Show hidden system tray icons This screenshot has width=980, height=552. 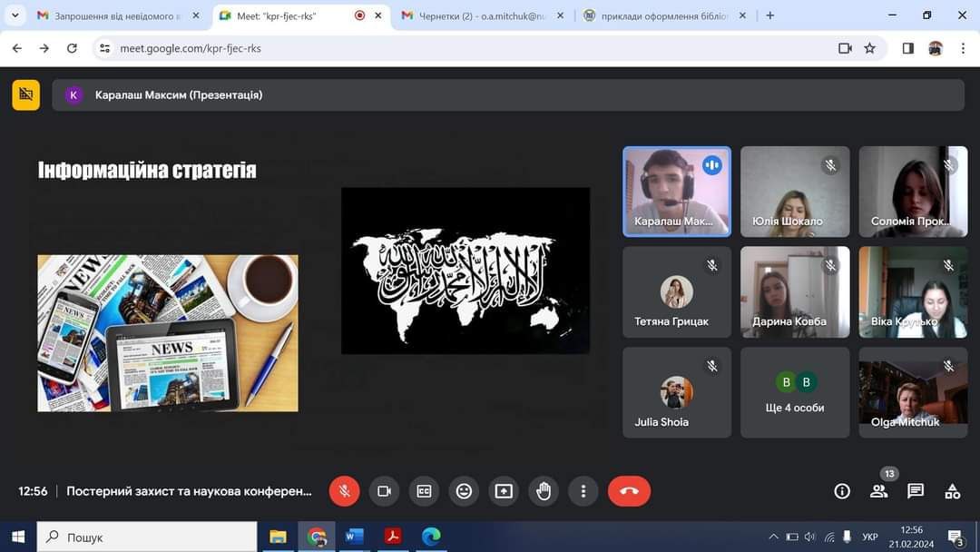tap(774, 537)
